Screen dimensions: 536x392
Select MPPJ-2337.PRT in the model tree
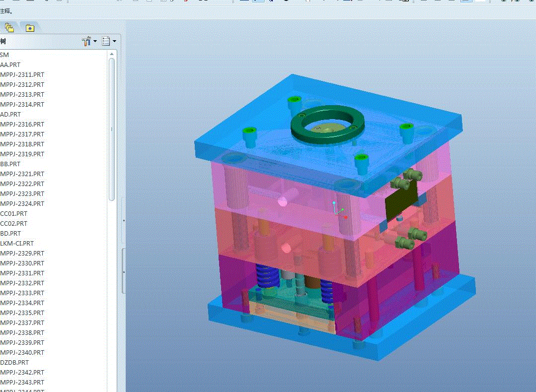tap(22, 323)
